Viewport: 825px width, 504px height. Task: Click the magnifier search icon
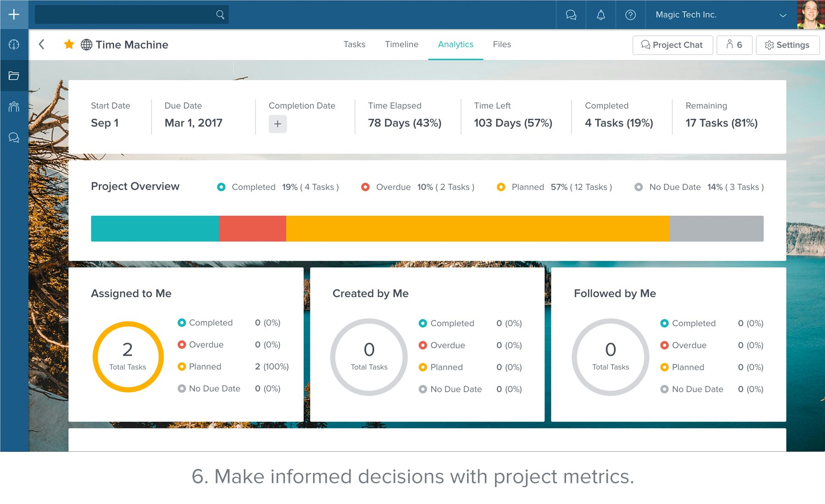[x=220, y=15]
